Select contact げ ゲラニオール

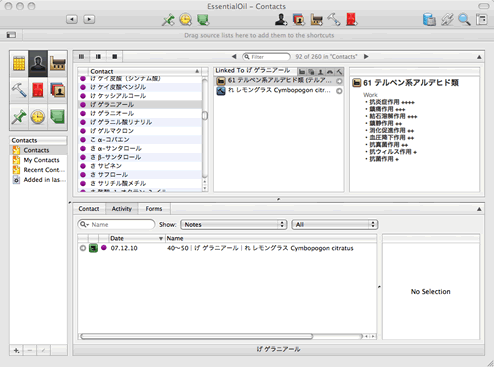pyautogui.click(x=140, y=113)
